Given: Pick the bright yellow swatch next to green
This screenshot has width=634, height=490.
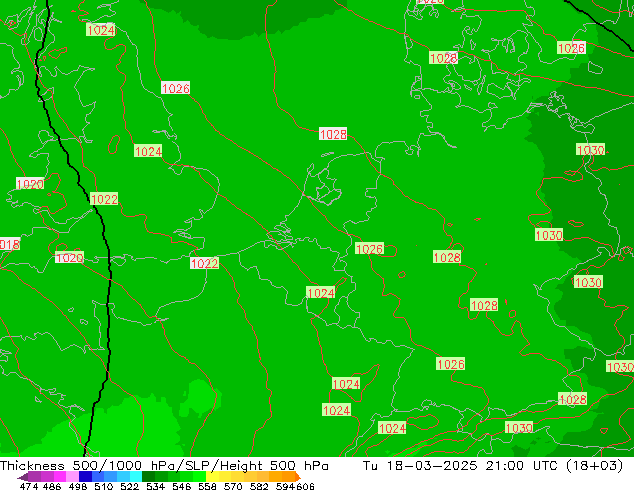Looking at the screenshot, I should [x=213, y=476].
